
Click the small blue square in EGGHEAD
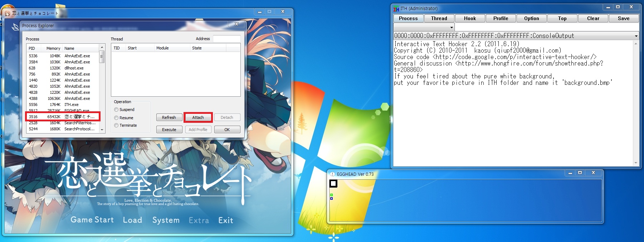pos(331,198)
